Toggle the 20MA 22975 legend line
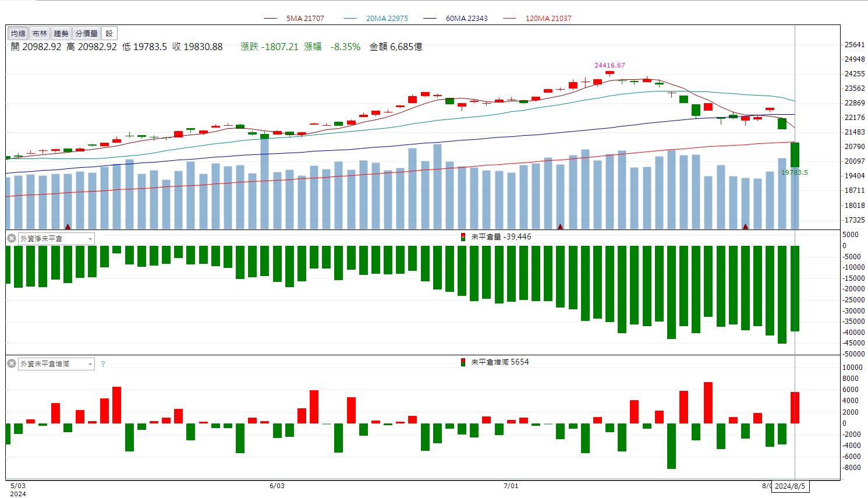The width and height of the screenshot is (868, 498). (x=376, y=18)
